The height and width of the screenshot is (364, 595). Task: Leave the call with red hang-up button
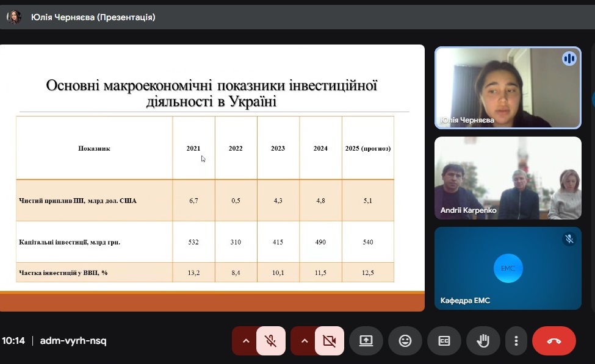(554, 341)
